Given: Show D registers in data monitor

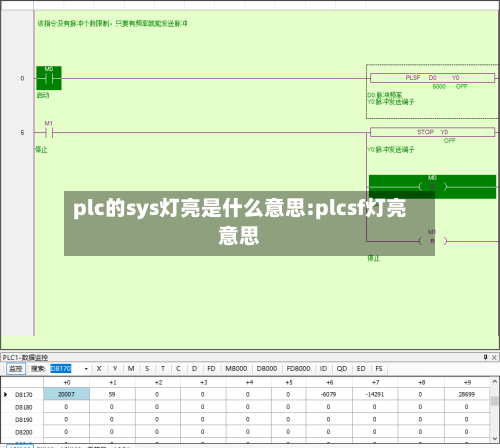Looking at the screenshot, I should pos(194,369).
